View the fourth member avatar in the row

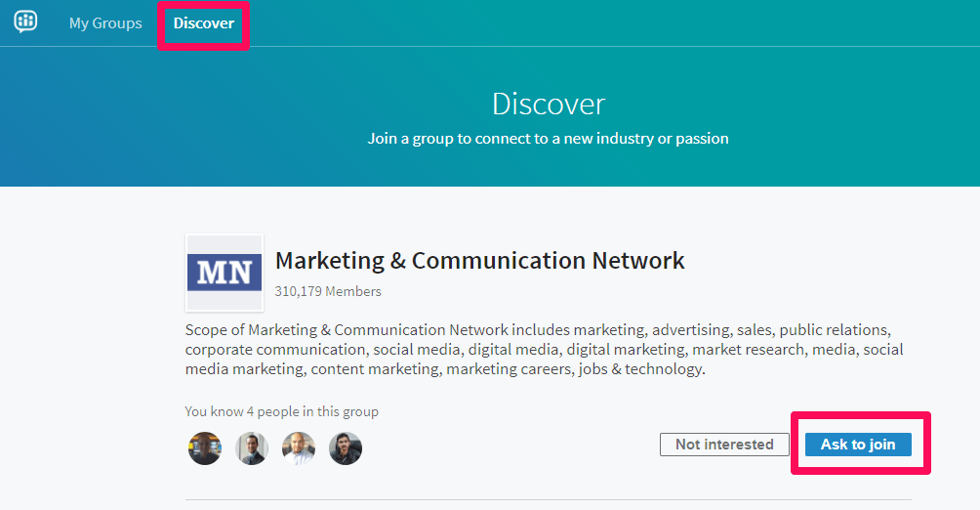point(346,448)
